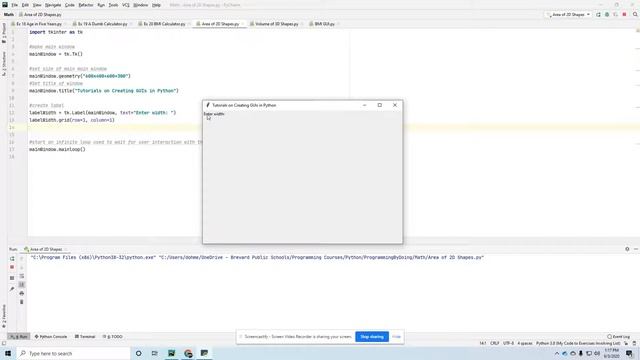
Task: Open the Code menu
Action: (70, 5)
